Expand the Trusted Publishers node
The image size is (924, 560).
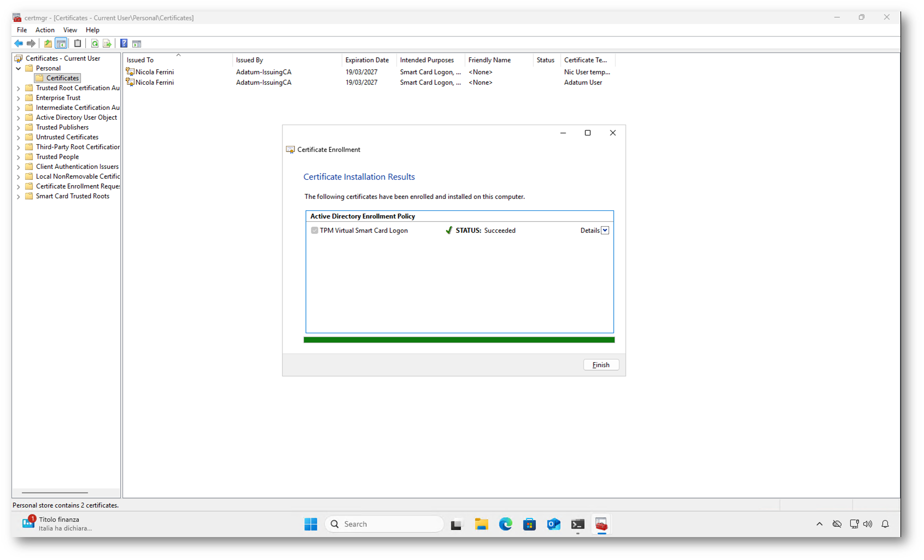tap(19, 128)
